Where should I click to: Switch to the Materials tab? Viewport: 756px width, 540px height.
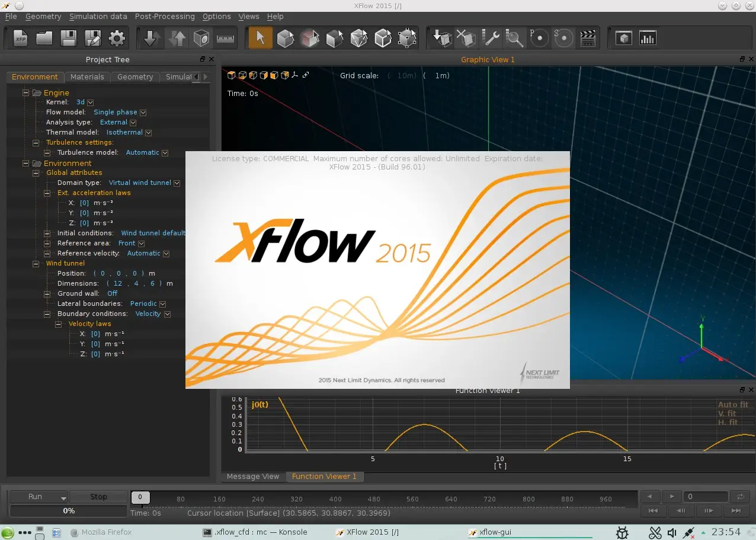click(x=87, y=77)
